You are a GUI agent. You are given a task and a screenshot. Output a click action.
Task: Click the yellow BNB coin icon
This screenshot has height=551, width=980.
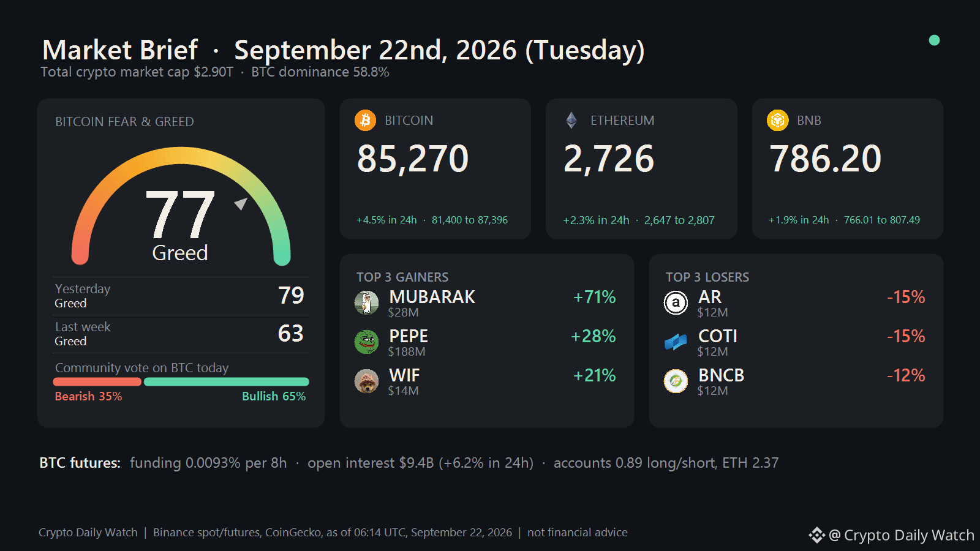pyautogui.click(x=778, y=120)
